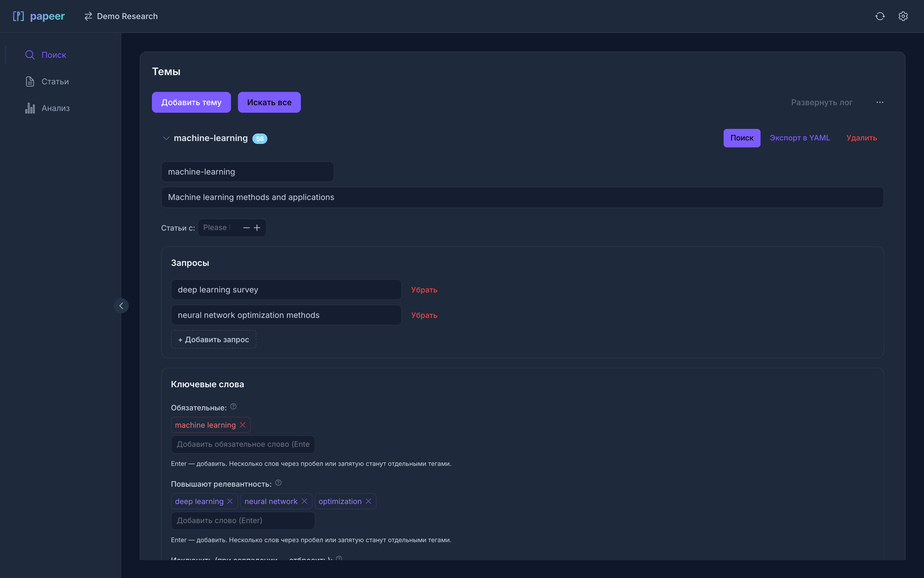Click the Demo Research project name
Screen dimensions: 924x578
[x=127, y=16]
